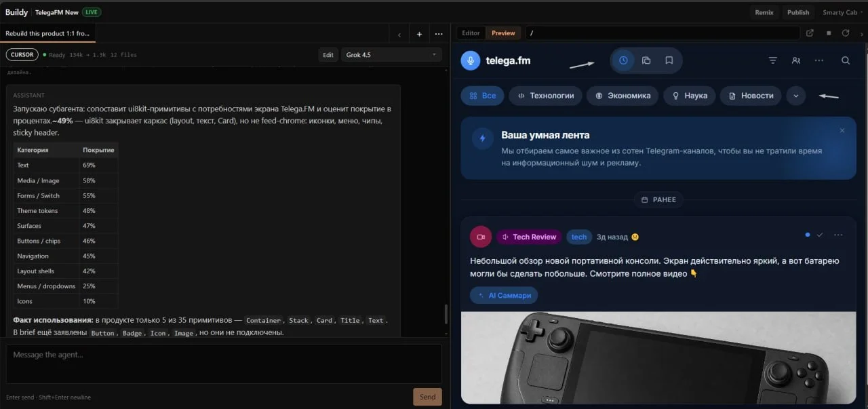Click the chat panel vertical scrollbar
The width and height of the screenshot is (868, 409).
[x=446, y=314]
